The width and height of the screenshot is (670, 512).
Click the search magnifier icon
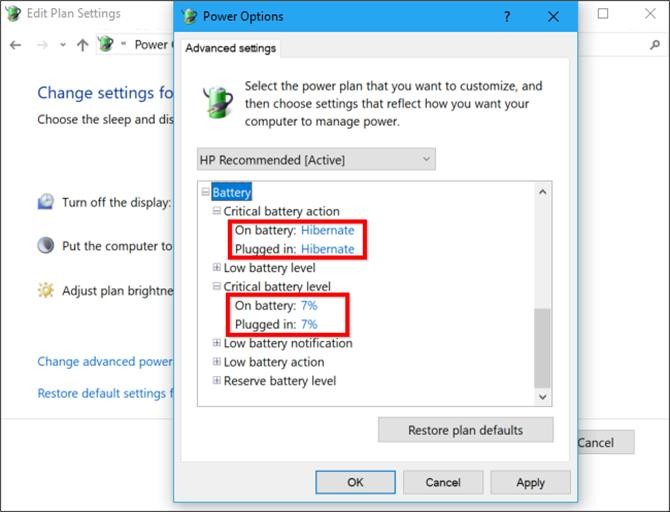(x=655, y=45)
